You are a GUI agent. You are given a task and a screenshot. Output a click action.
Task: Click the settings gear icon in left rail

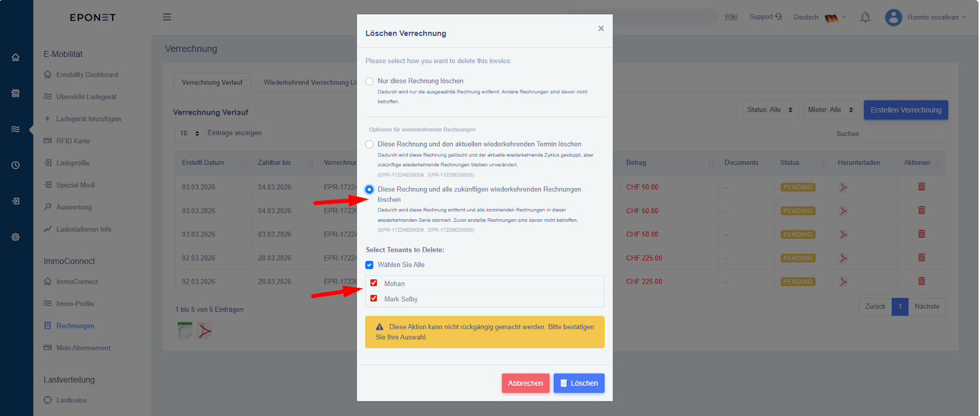point(16,237)
